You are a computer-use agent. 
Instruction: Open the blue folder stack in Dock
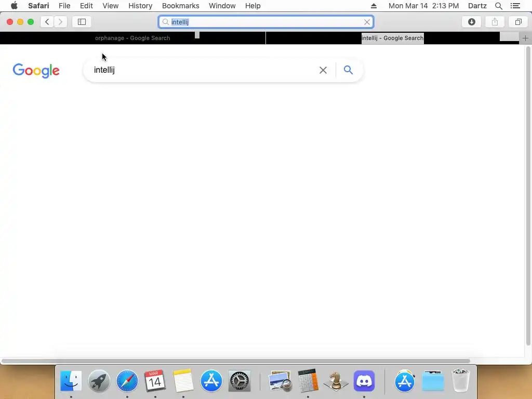433,381
